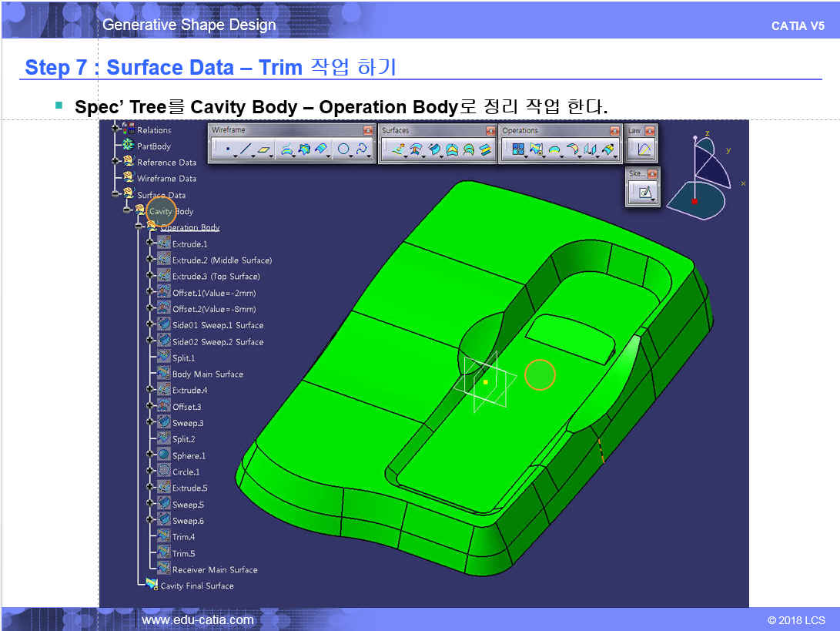
Task: Select Trim.5 in the specification tree
Action: click(183, 553)
